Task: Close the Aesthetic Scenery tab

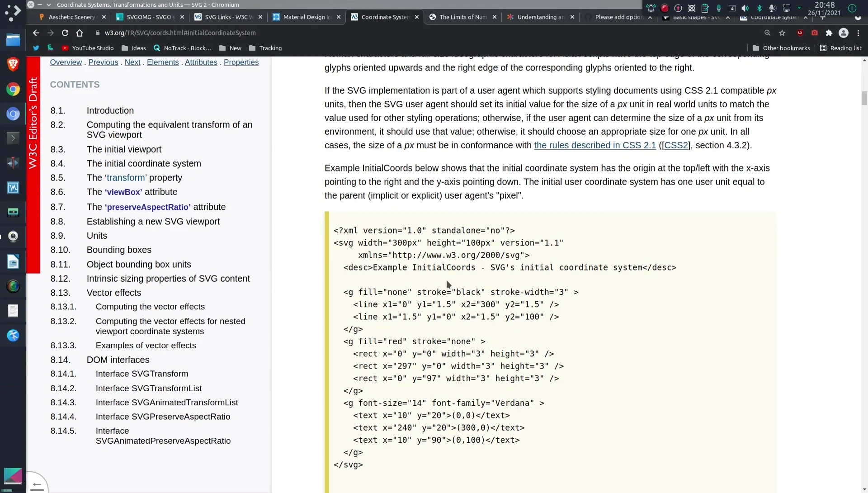Action: [x=104, y=17]
